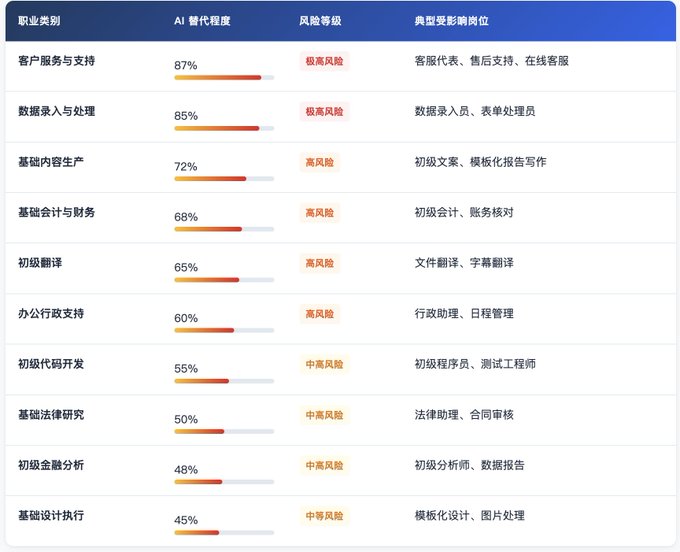
Task: Click the 45% progress bar
Action: pyautogui.click(x=224, y=532)
